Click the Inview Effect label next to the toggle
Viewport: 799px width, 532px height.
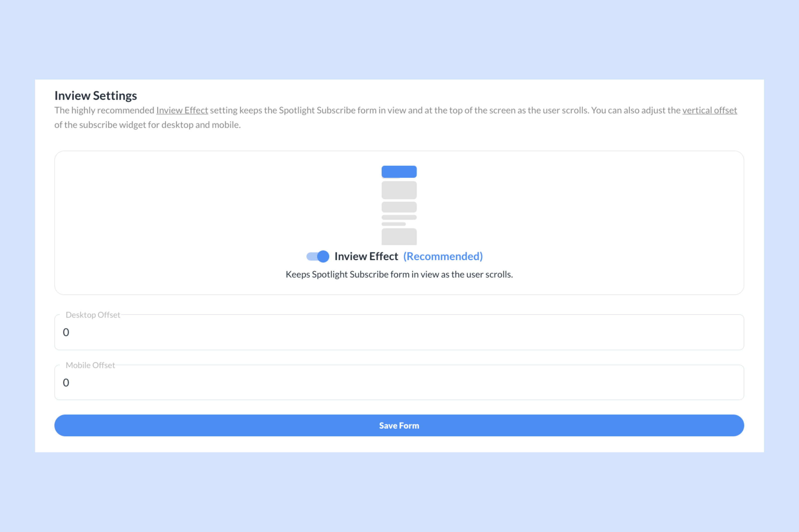[x=366, y=257]
